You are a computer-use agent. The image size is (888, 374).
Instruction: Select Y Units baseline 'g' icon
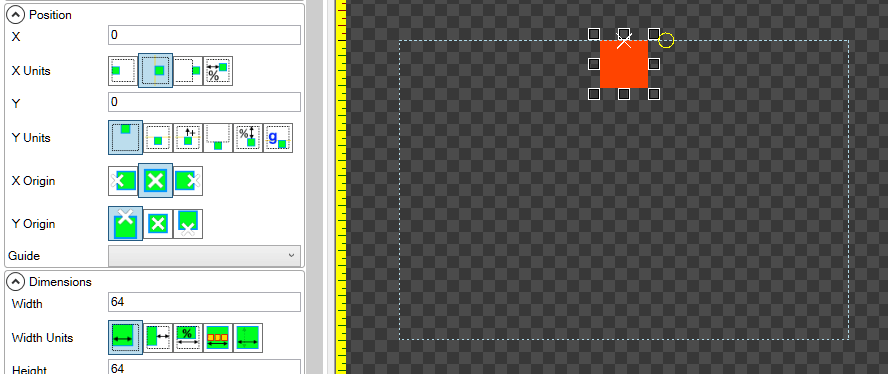tap(278, 138)
